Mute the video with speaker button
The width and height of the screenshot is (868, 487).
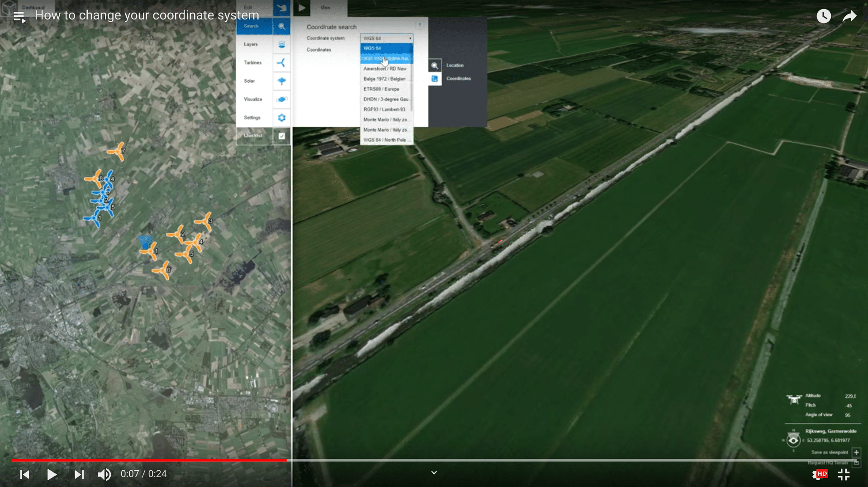point(104,474)
